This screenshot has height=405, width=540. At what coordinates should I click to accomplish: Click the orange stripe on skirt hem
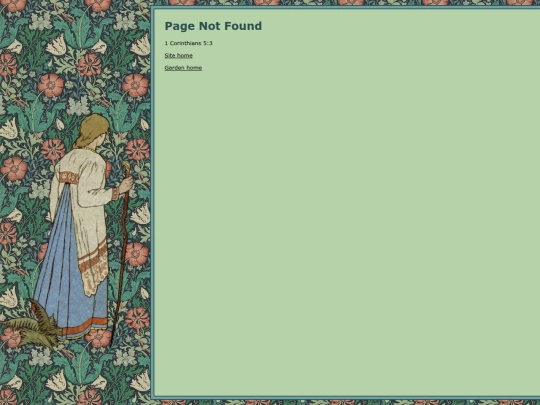click(x=84, y=327)
